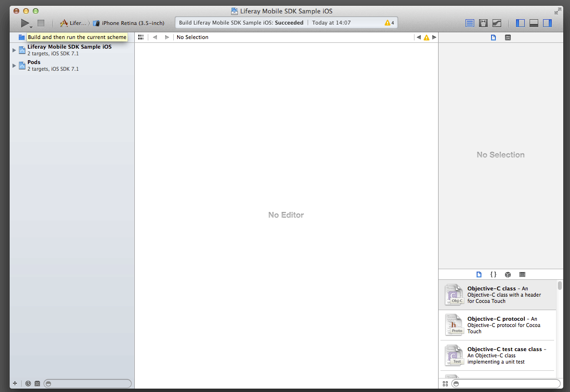The image size is (570, 392).
Task: Go back in editor history
Action: [155, 37]
